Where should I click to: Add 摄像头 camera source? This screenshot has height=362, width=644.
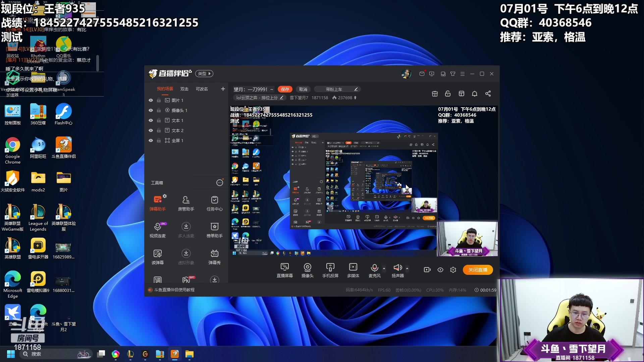point(307,270)
